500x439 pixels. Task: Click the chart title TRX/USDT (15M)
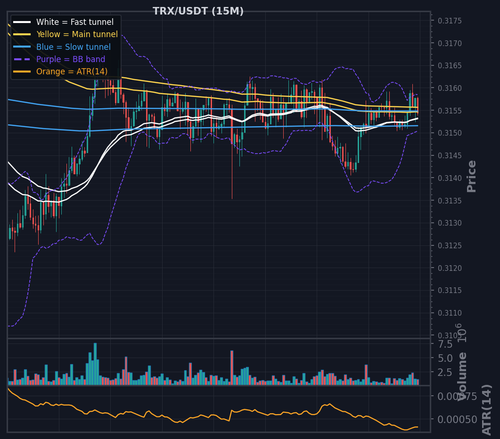pyautogui.click(x=198, y=11)
